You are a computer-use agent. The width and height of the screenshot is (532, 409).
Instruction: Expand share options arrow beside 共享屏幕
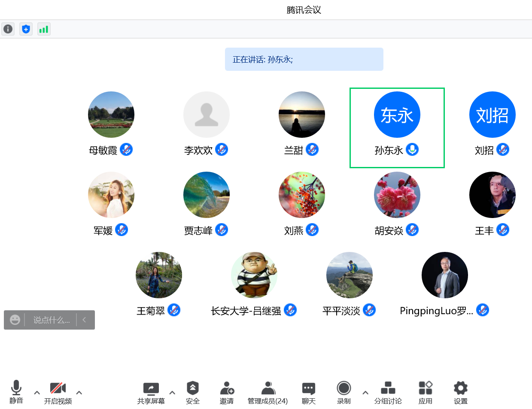point(172,392)
